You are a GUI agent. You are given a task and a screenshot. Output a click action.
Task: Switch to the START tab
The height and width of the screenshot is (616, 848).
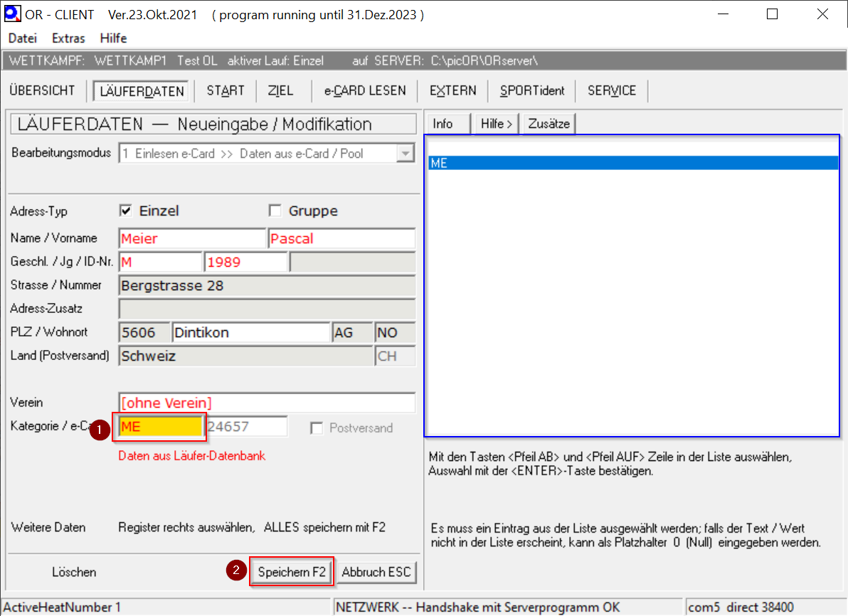tap(226, 90)
